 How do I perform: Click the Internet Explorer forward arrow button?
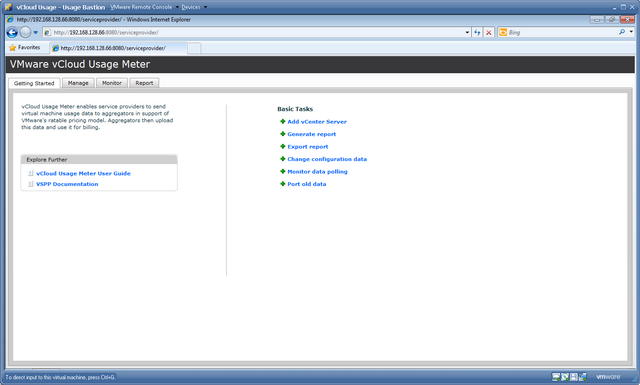25,32
